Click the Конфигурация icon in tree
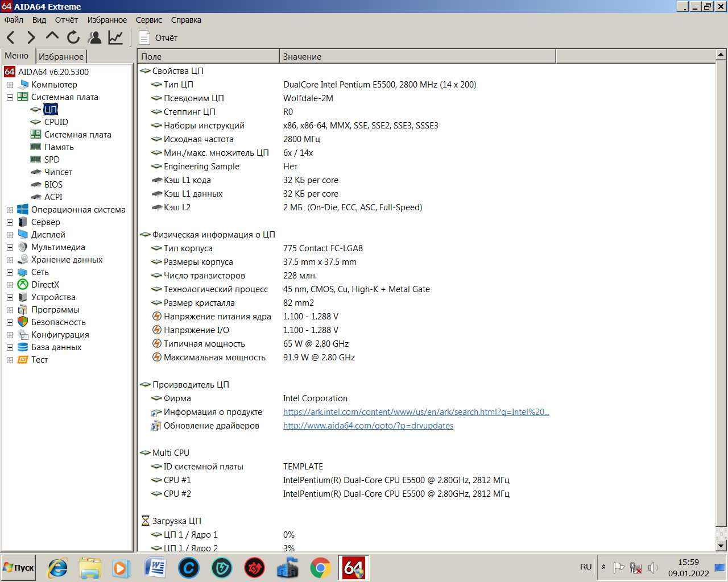728x582 pixels. [23, 335]
